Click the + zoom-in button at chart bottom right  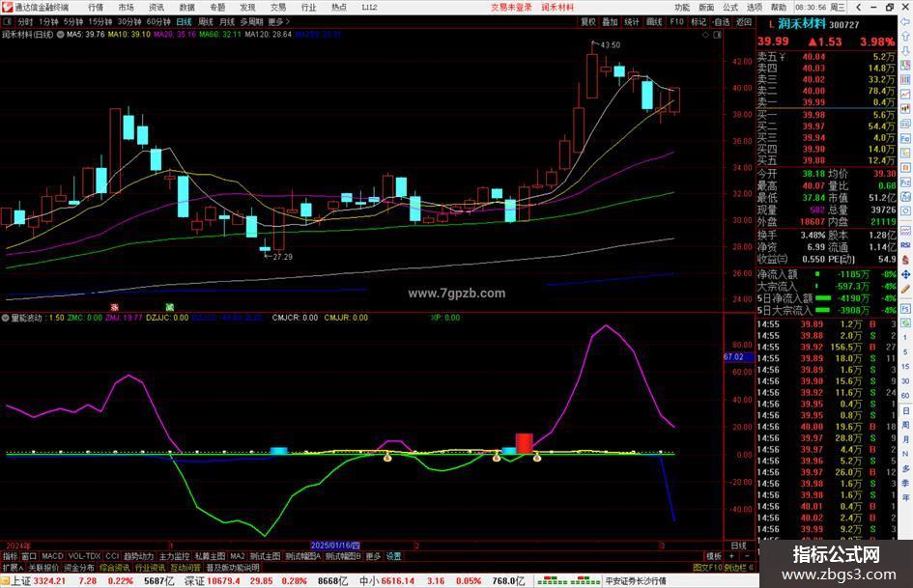click(731, 556)
